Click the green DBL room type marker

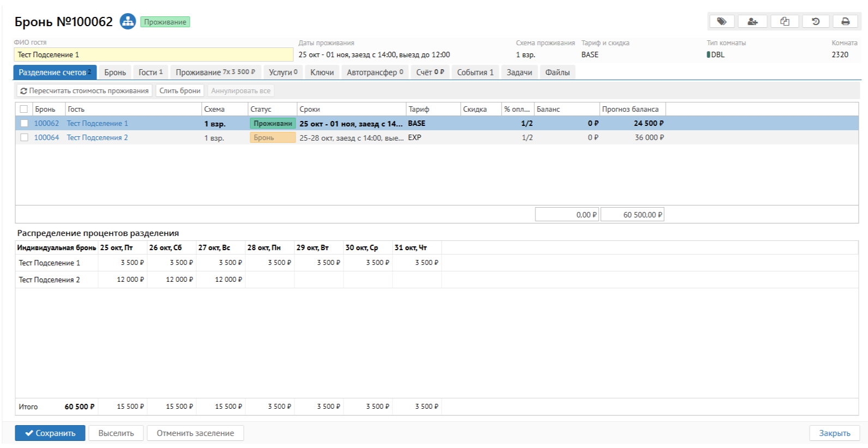(x=708, y=55)
